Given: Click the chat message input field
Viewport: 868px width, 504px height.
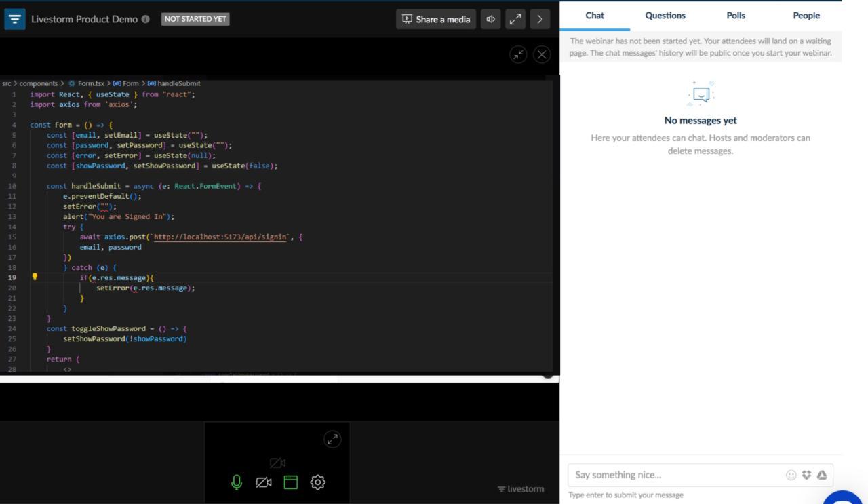Looking at the screenshot, I should 675,475.
